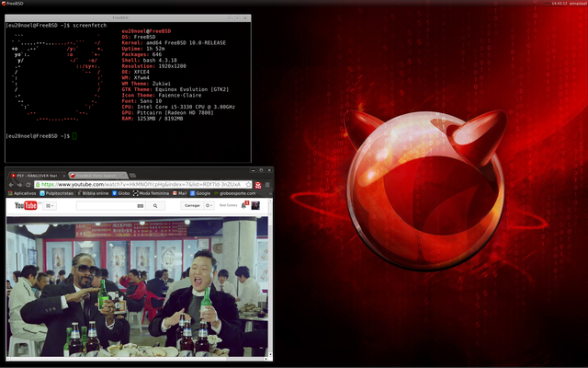Open the Biblia online bookmark
Screen dimensions: 588x368
tap(93, 193)
